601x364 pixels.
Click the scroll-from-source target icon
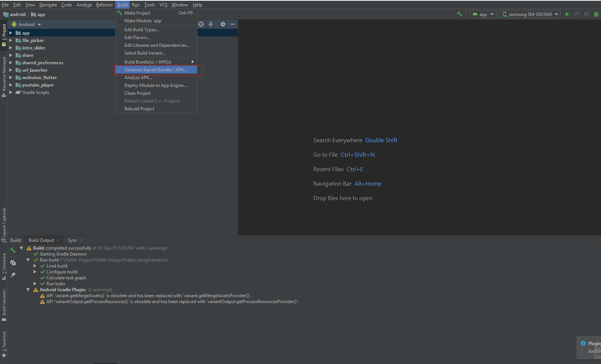[201, 24]
